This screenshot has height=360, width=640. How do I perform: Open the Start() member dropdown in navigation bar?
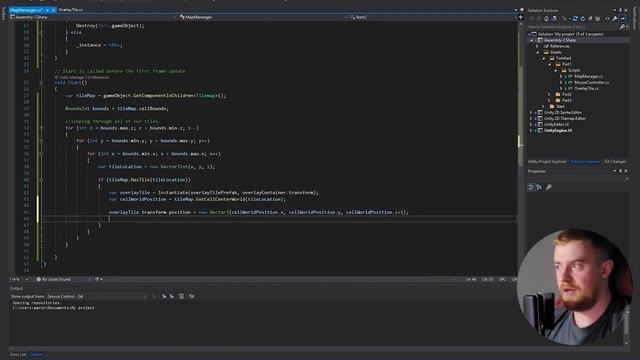[433, 17]
